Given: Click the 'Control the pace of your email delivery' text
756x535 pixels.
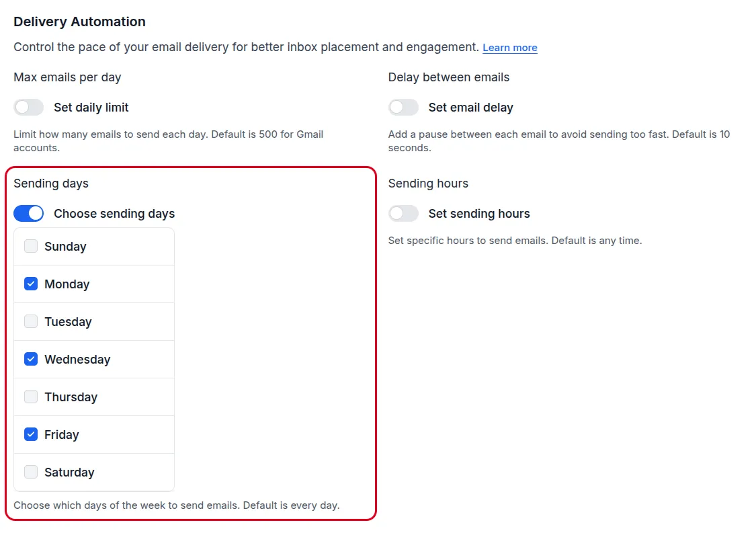Looking at the screenshot, I should click(246, 47).
